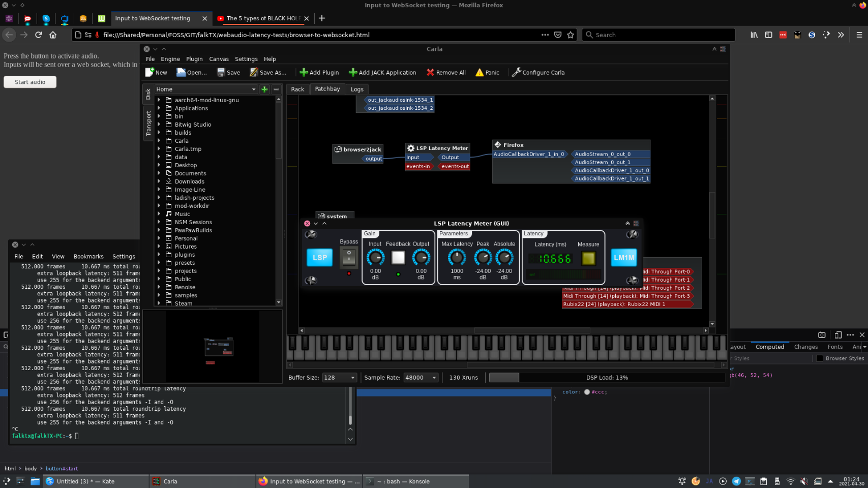Open Firefox hamburger menu
This screenshot has width=868, height=488.
(859, 35)
